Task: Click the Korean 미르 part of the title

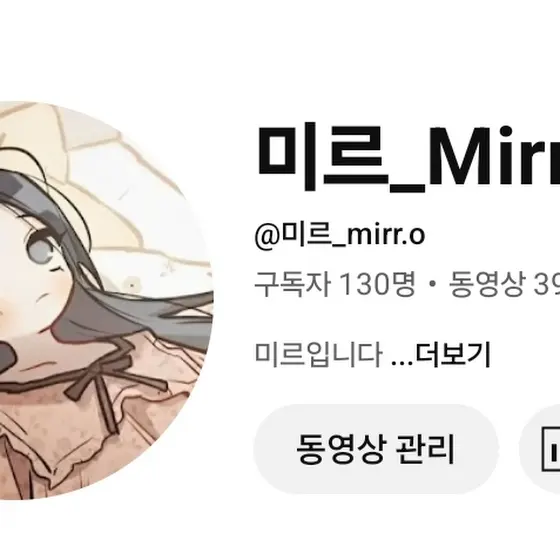Action: click(x=322, y=155)
